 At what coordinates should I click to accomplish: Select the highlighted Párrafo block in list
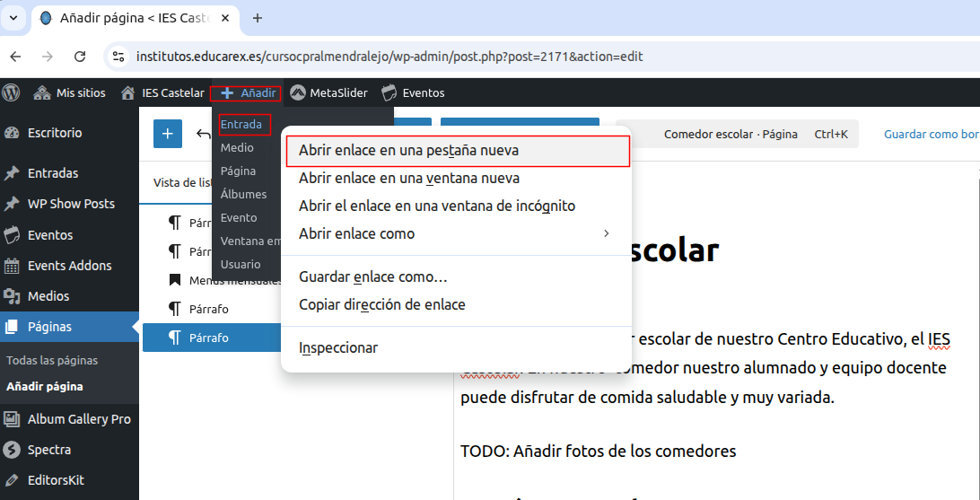click(209, 338)
